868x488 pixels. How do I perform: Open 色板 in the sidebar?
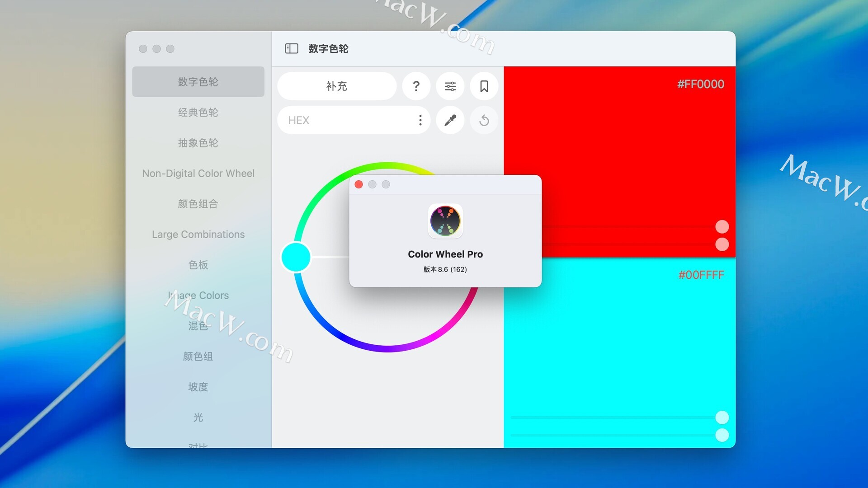pyautogui.click(x=198, y=265)
